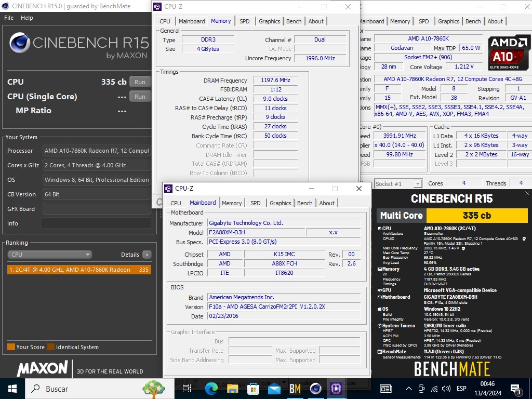The height and width of the screenshot is (399, 532).
Task: Click CPU-Z icon in Memory window title
Action: 157,6
